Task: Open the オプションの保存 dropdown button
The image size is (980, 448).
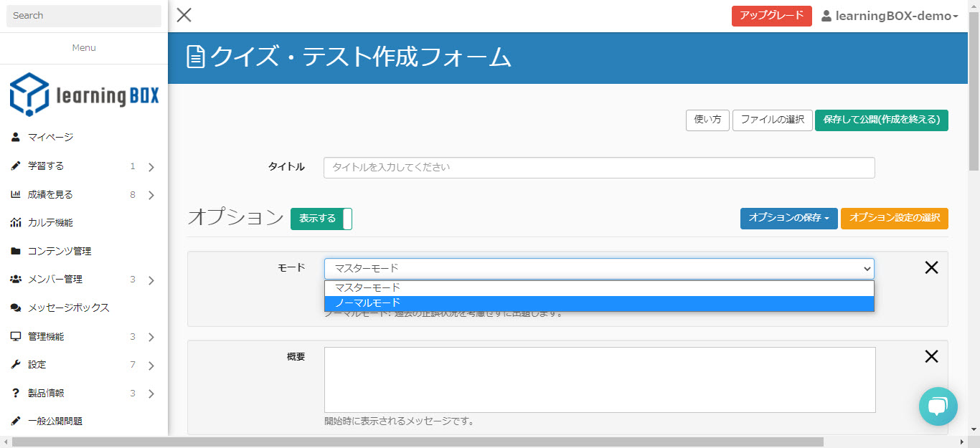Action: coord(788,218)
